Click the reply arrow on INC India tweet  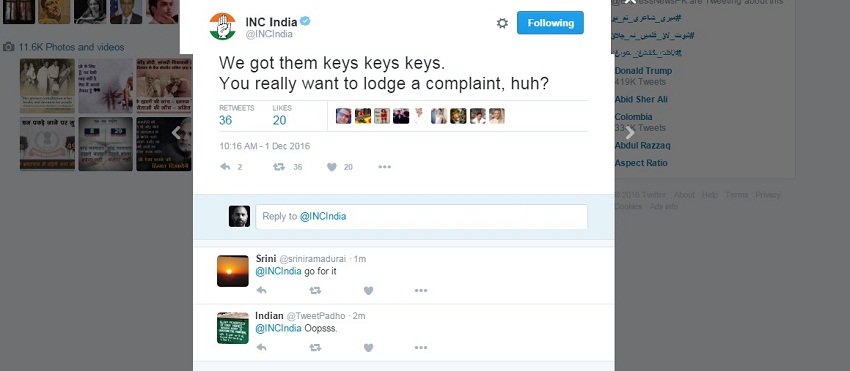click(226, 167)
